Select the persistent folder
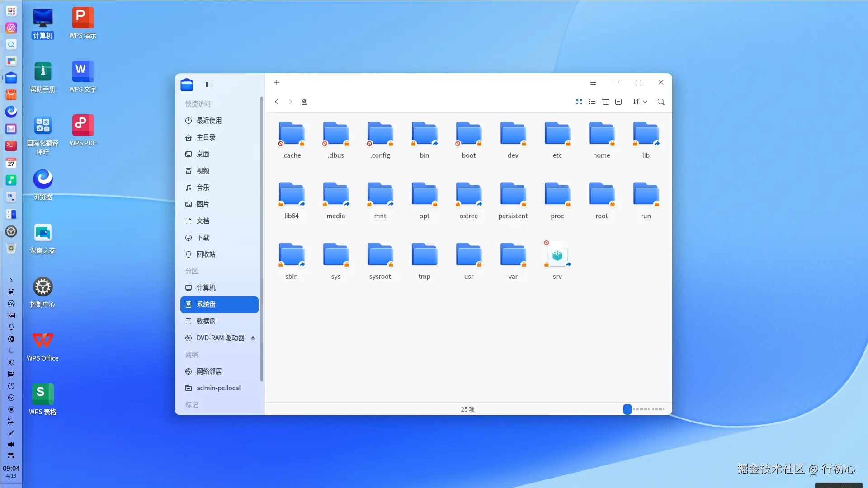 (x=513, y=201)
